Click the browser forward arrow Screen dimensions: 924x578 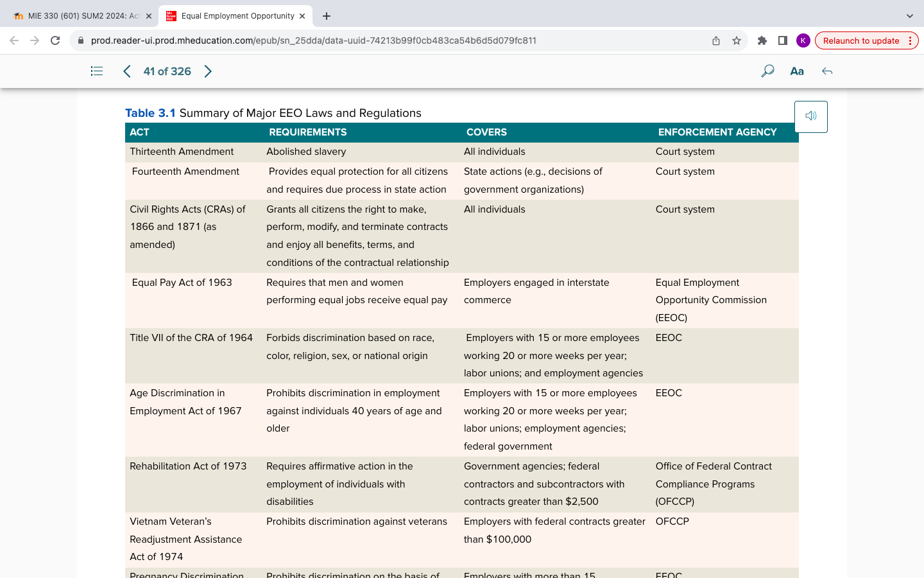(x=35, y=40)
